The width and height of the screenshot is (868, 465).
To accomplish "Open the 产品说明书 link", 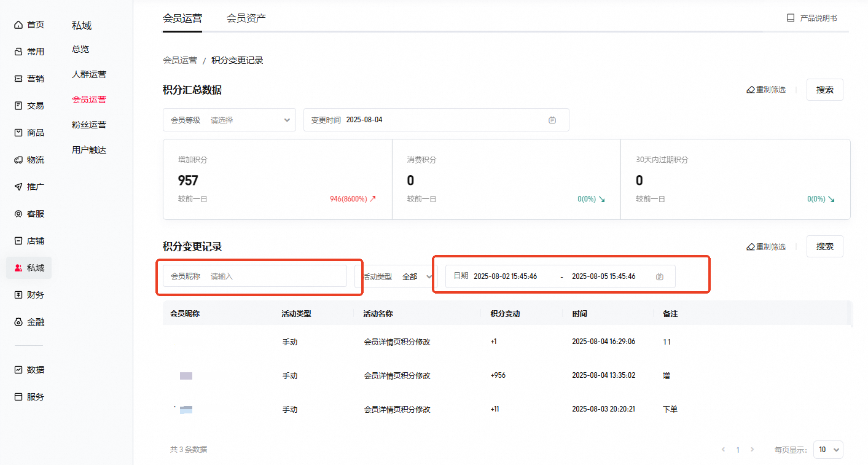I will point(818,18).
